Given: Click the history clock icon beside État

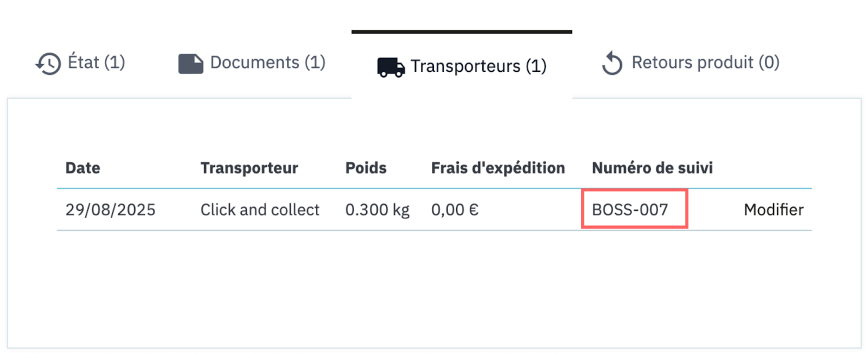Looking at the screenshot, I should 48,64.
